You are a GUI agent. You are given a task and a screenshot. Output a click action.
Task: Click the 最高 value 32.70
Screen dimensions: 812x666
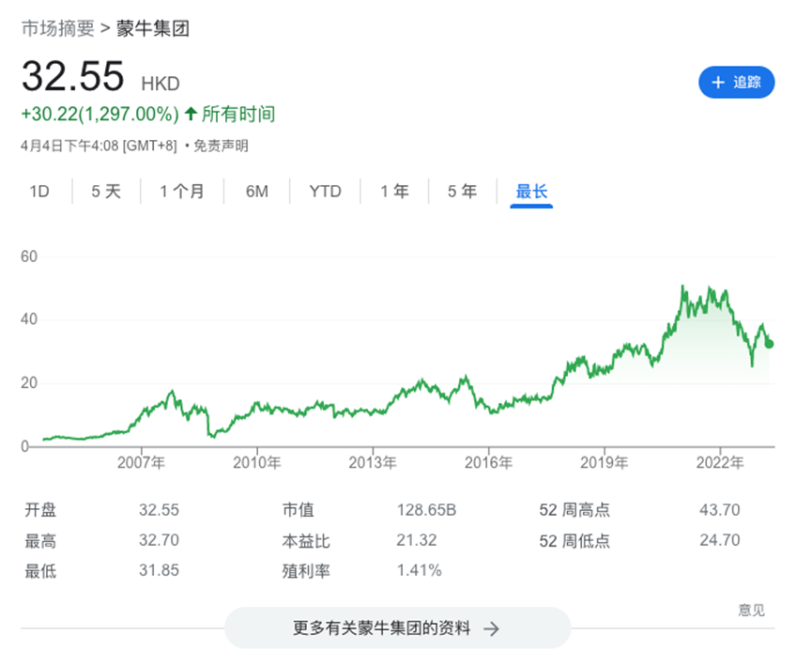159,540
